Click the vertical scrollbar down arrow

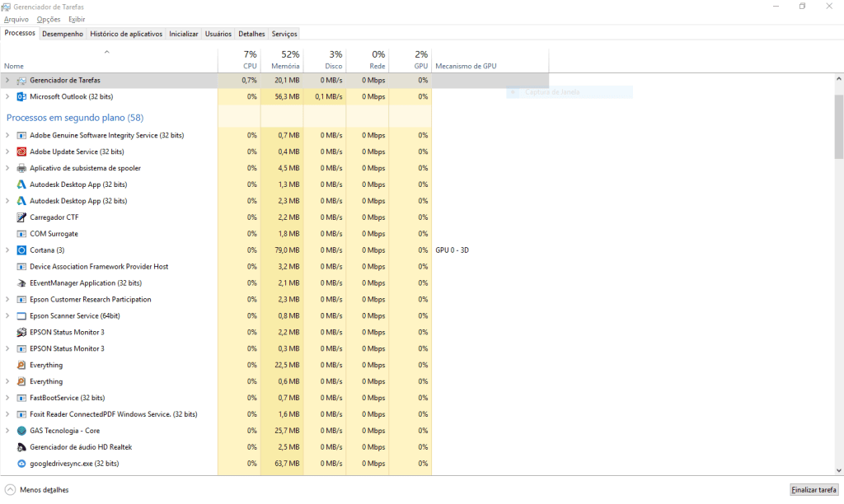coord(838,470)
